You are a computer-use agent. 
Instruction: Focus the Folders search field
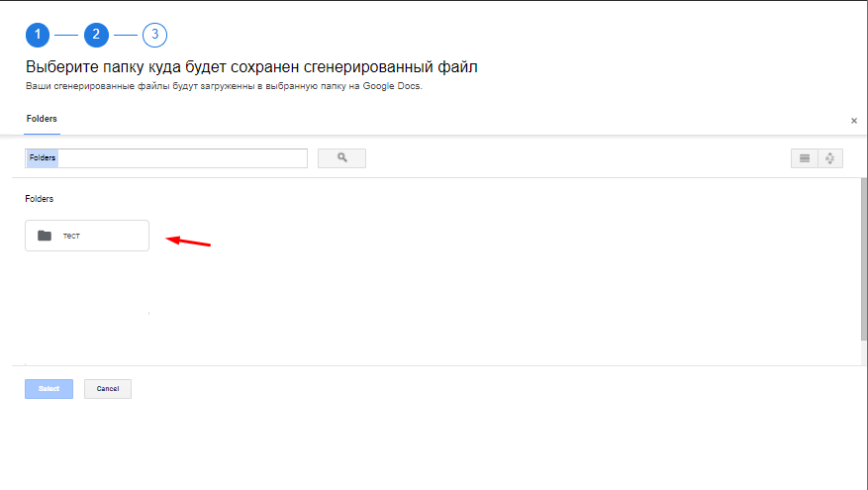coord(165,158)
